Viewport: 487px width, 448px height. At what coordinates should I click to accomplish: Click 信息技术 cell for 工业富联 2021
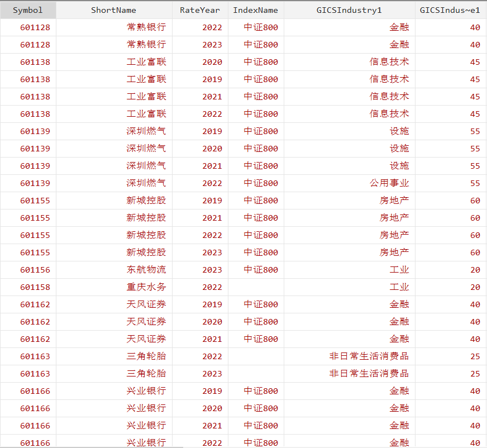tap(350, 97)
